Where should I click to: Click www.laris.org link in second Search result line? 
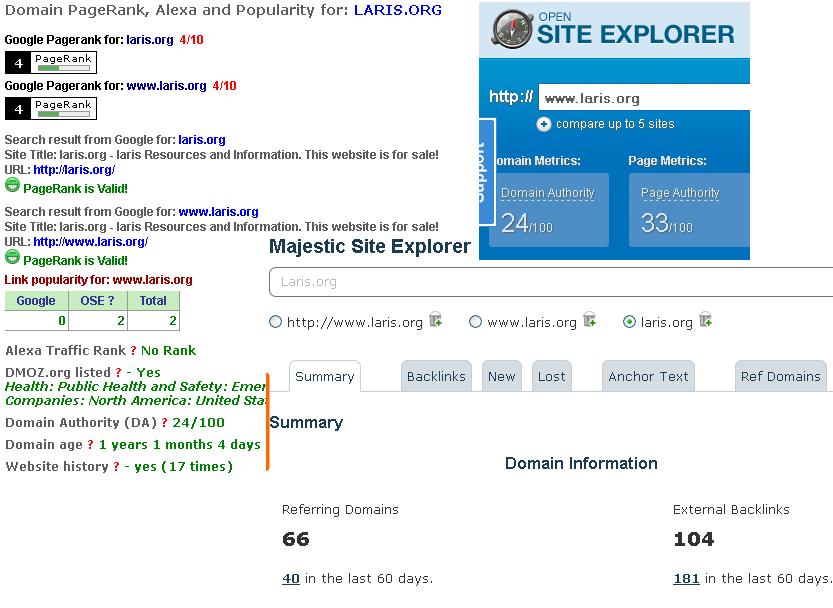pos(218,212)
